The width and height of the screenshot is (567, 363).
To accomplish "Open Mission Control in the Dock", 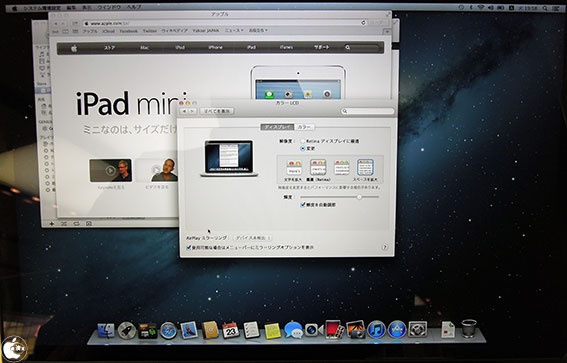I will click(148, 330).
